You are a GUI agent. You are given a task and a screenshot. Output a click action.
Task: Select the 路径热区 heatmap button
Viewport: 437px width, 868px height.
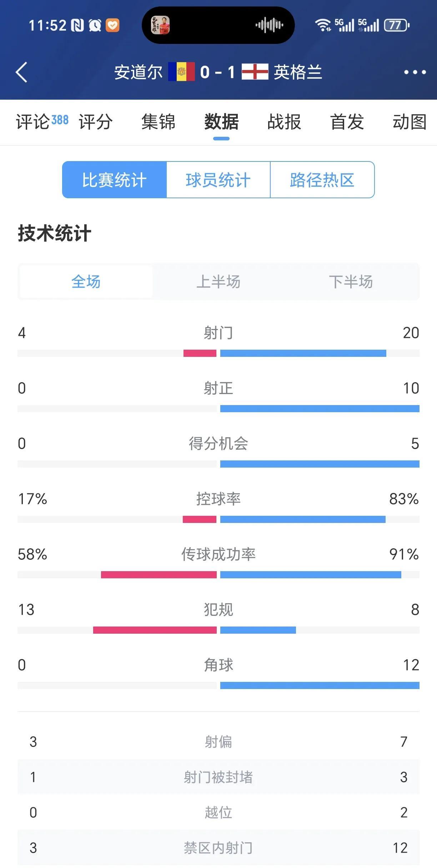click(x=322, y=180)
